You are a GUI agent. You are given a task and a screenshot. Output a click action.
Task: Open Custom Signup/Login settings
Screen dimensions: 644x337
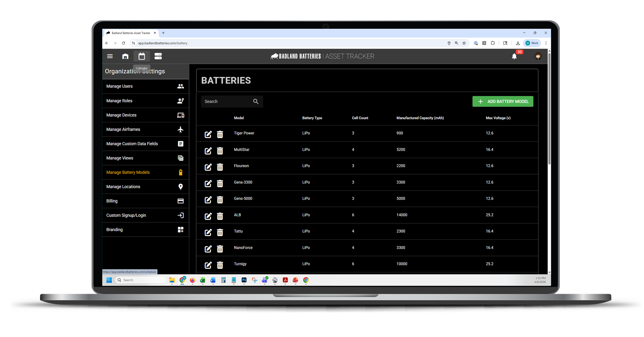pyautogui.click(x=145, y=215)
